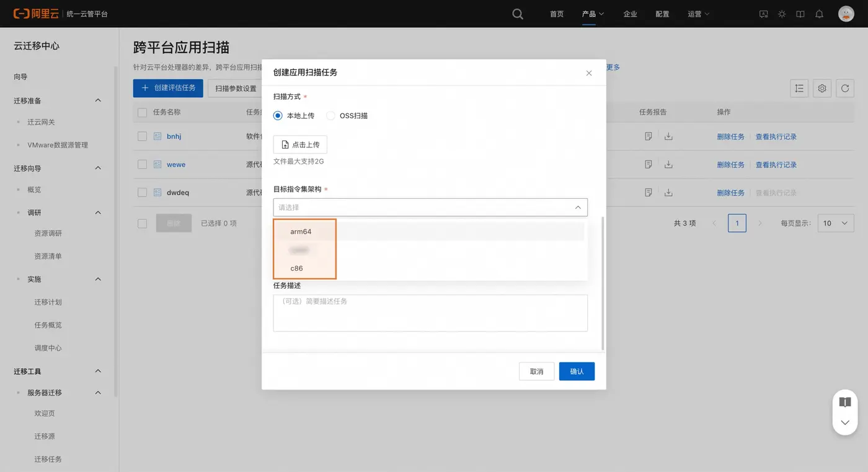The width and height of the screenshot is (868, 472).
Task: Click the floating down-chevron below the help icon
Action: pos(845,422)
